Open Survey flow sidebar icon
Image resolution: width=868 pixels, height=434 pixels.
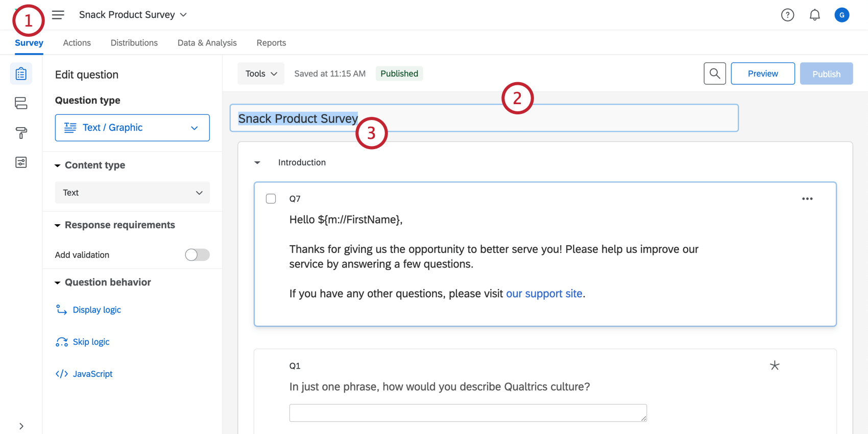(21, 103)
